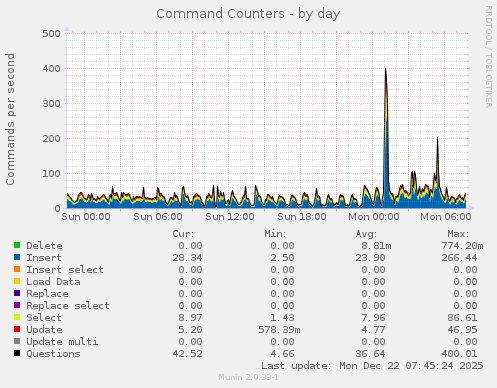Click Questions minimum value 4.66
The width and height of the screenshot is (497, 388).
pyautogui.click(x=282, y=354)
